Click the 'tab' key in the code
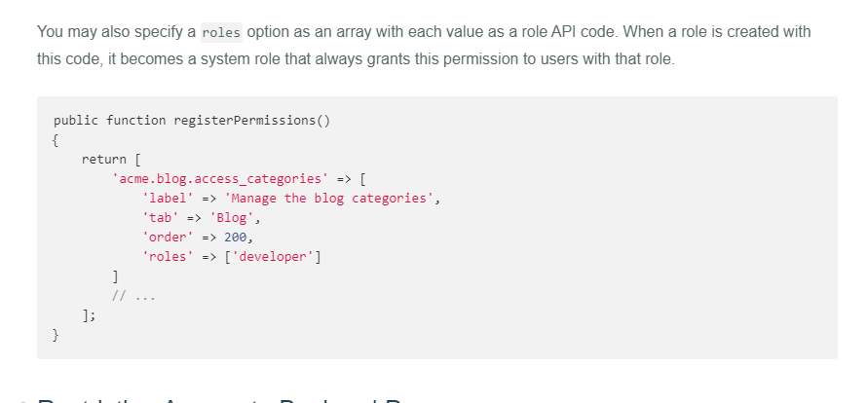This screenshot has width=868, height=403. point(160,218)
